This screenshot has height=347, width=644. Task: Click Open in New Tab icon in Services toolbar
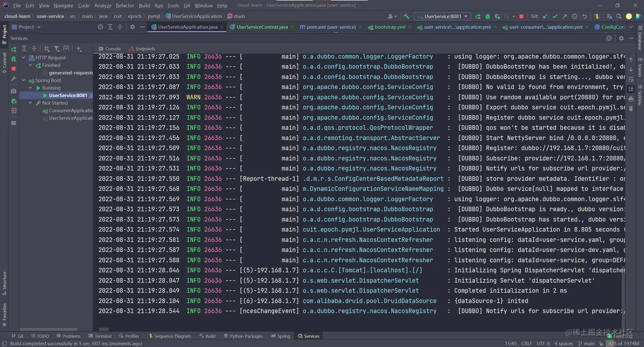coord(66,49)
